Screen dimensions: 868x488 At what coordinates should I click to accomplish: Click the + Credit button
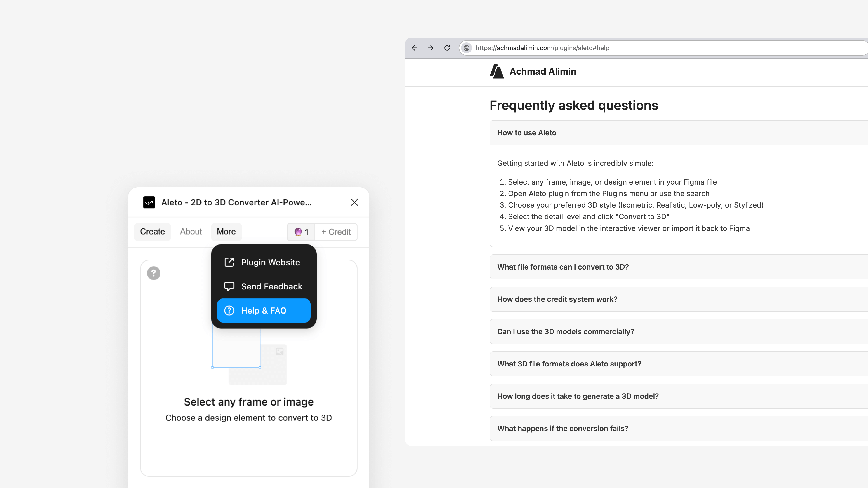336,232
